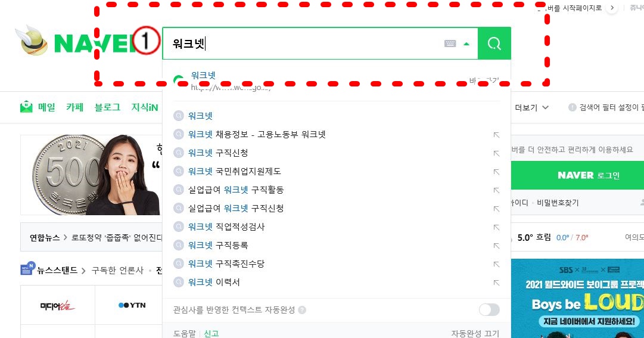Open the on-screen keyboard icon in search box
Viewport: 644px width, 338px height.
pyautogui.click(x=450, y=44)
